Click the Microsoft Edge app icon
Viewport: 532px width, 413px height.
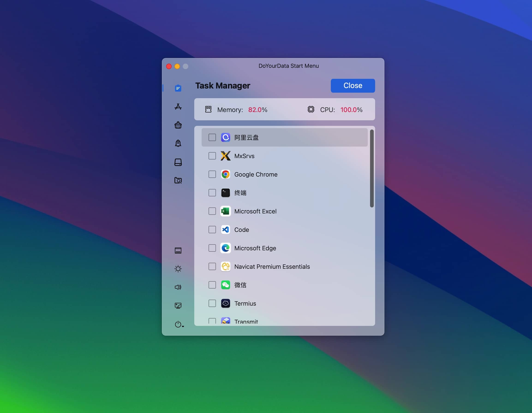226,248
